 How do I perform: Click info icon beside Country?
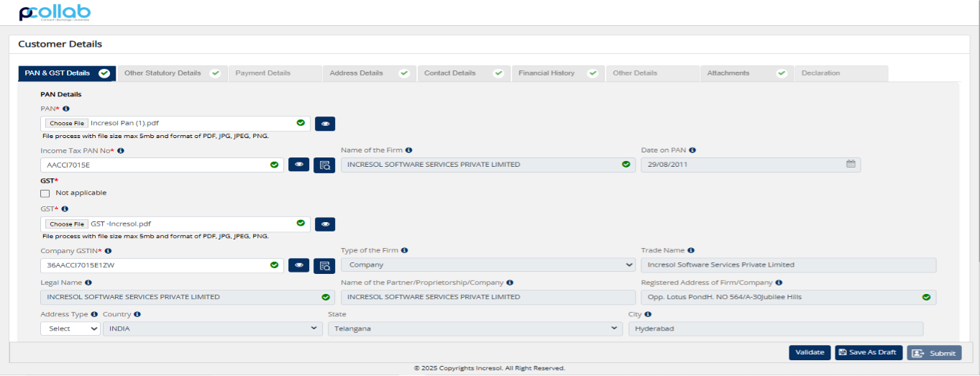[x=137, y=314]
